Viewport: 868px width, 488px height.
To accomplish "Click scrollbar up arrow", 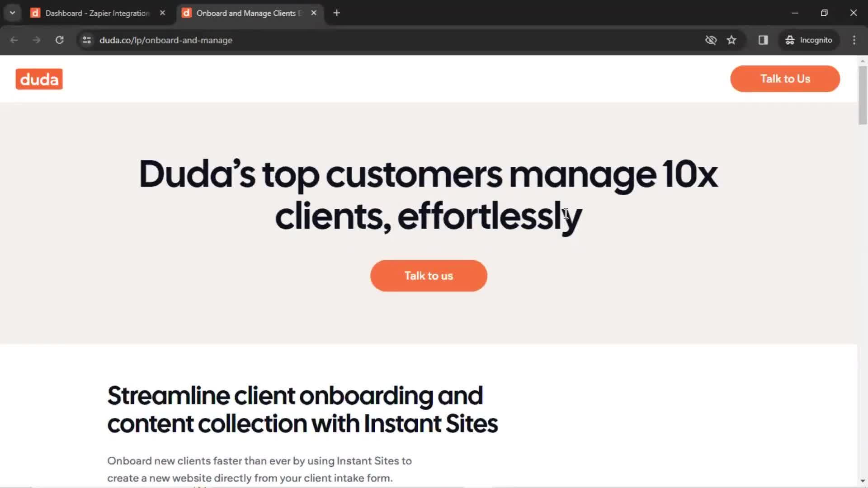I will [x=863, y=61].
